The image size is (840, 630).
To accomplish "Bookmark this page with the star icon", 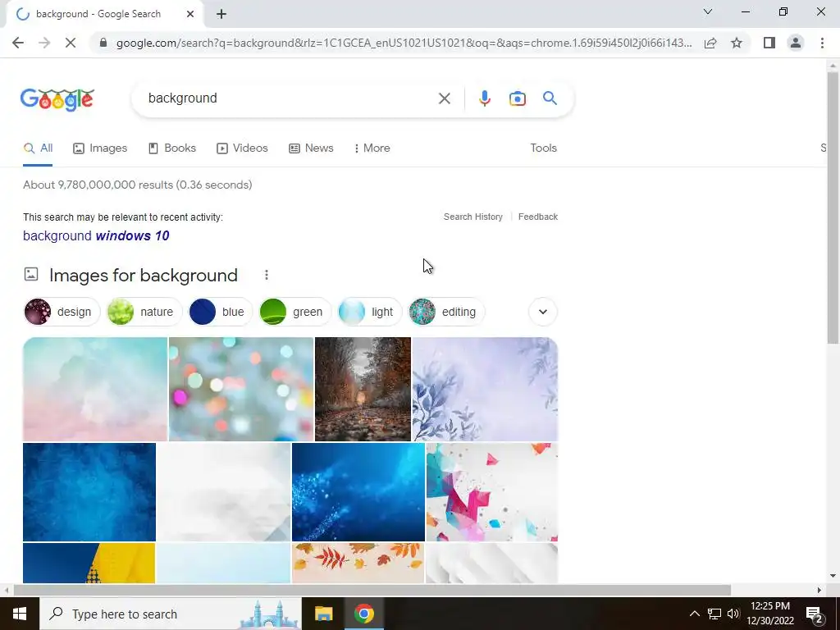I will click(x=737, y=43).
